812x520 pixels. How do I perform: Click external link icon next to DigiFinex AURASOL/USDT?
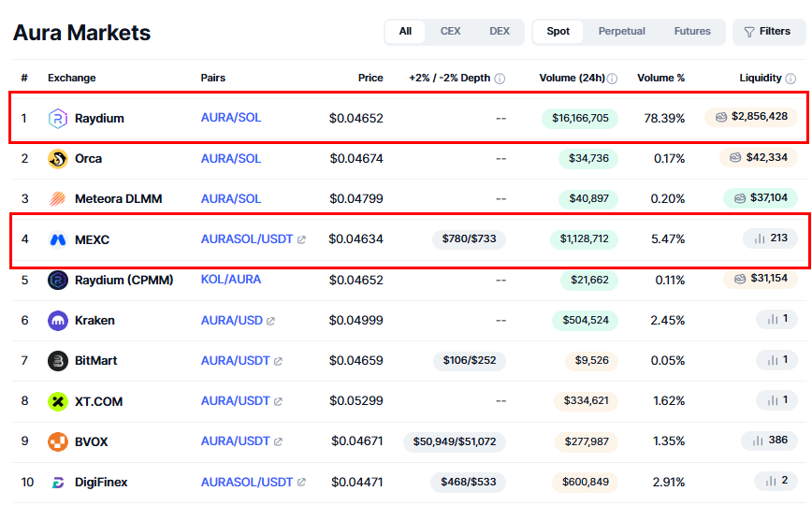[301, 483]
